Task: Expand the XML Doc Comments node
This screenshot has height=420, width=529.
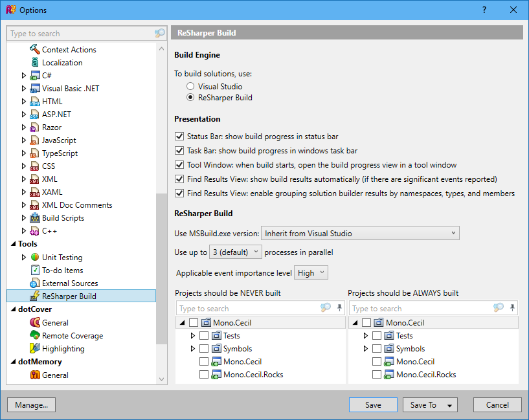Action: 23,205
